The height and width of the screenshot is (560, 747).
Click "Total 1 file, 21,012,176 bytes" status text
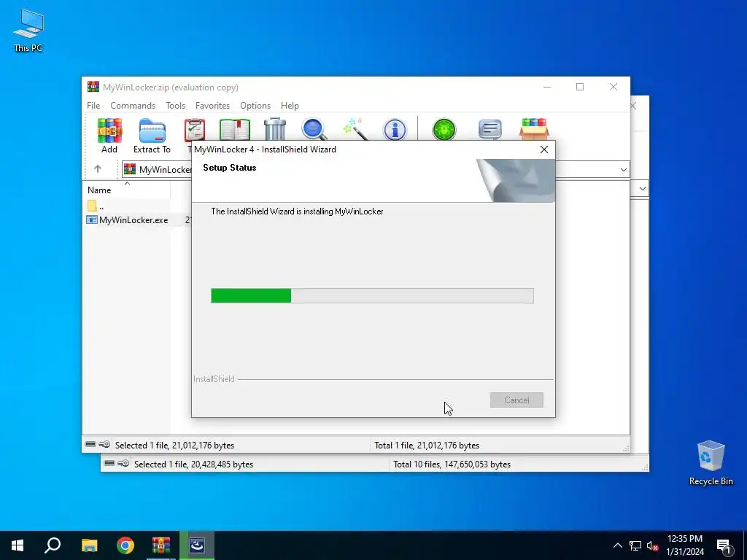426,446
